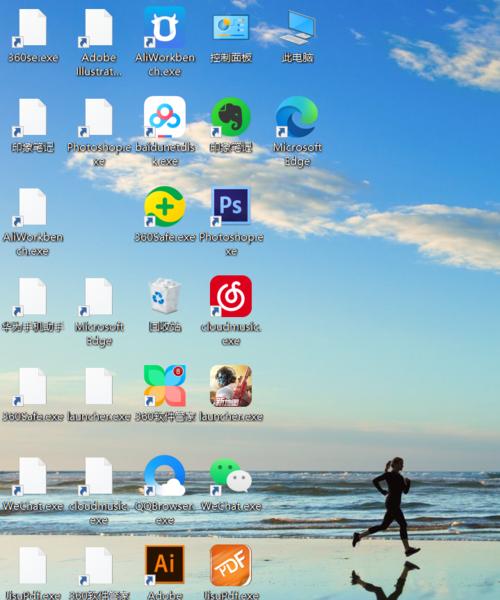The image size is (500, 600).
Task: Launch the blue Ps Photoshop.exe icon
Action: click(231, 207)
